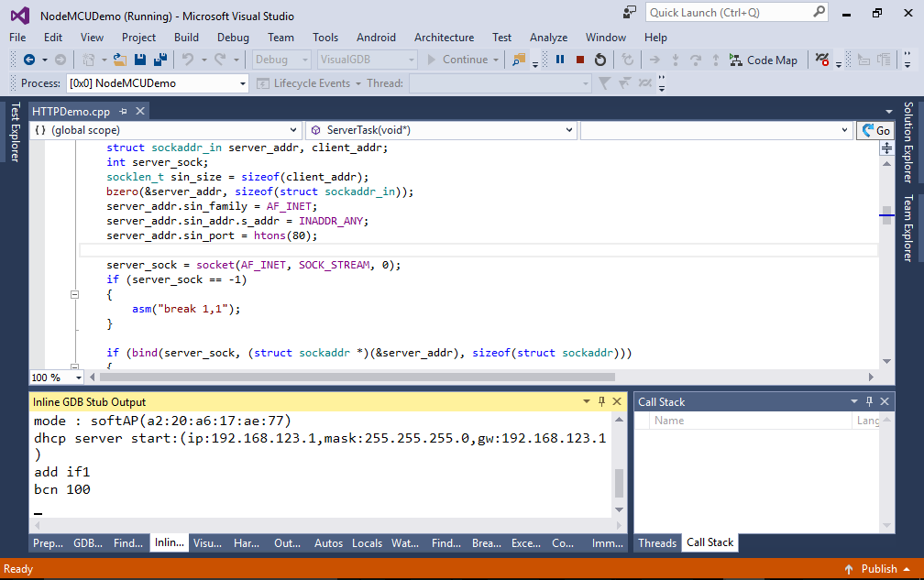Viewport: 924px width, 580px height.
Task: Click the Ready status bar text
Action: (x=18, y=569)
